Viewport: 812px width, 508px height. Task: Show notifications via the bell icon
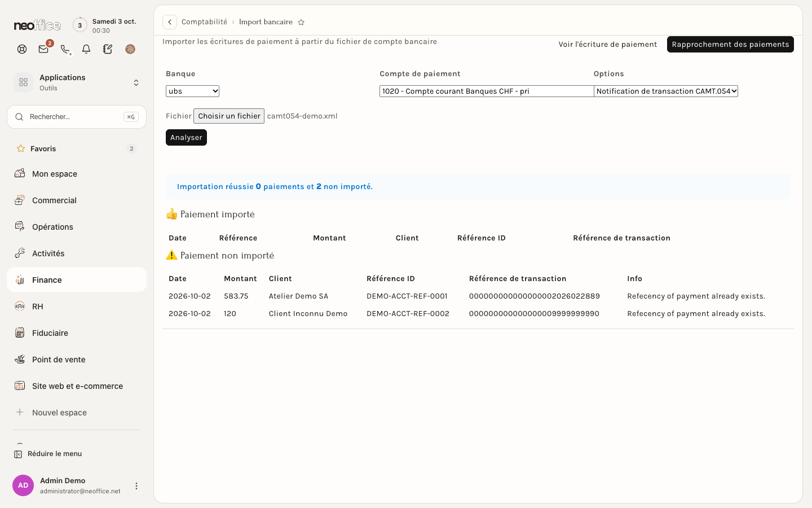tap(86, 49)
